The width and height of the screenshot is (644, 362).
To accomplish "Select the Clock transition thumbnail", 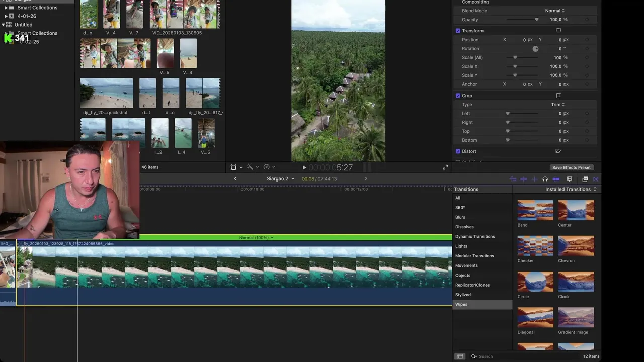I will pos(576,282).
